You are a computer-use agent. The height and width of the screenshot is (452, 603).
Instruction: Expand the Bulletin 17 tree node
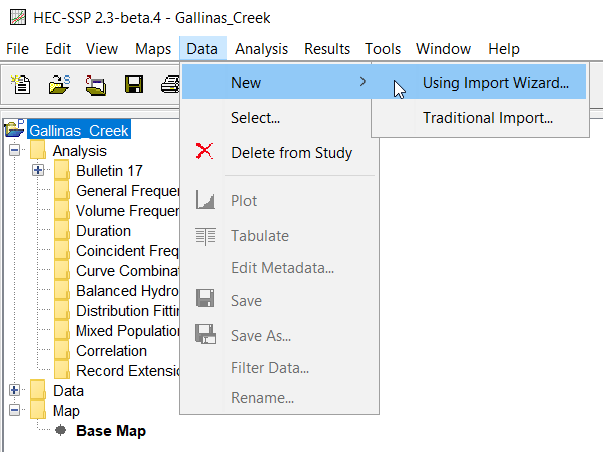[x=38, y=171]
